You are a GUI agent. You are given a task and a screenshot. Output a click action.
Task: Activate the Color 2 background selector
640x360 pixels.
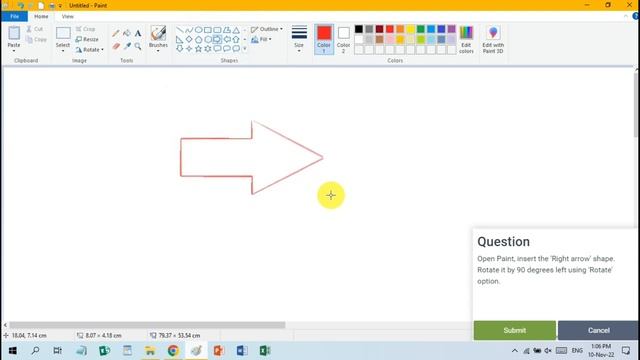[x=343, y=39]
